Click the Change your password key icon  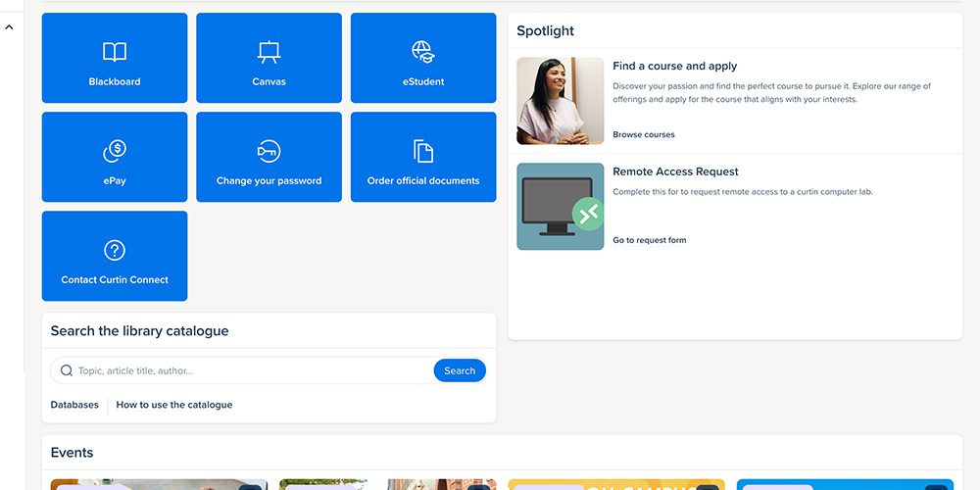[269, 151]
